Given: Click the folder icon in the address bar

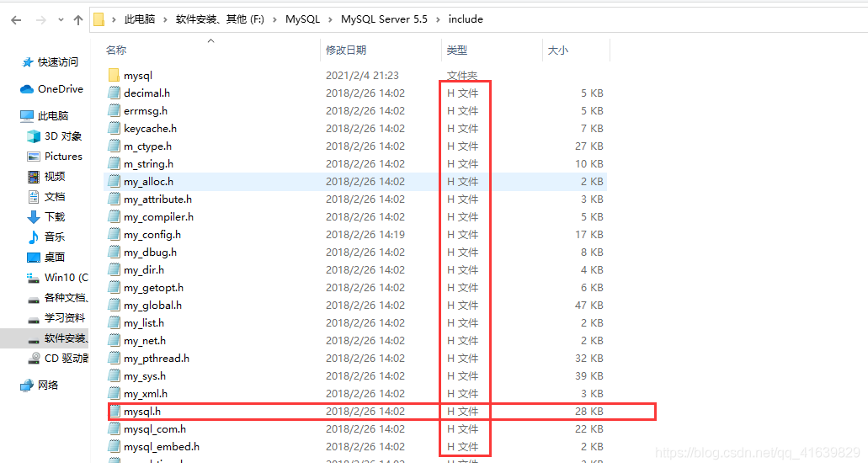Looking at the screenshot, I should click(x=99, y=19).
